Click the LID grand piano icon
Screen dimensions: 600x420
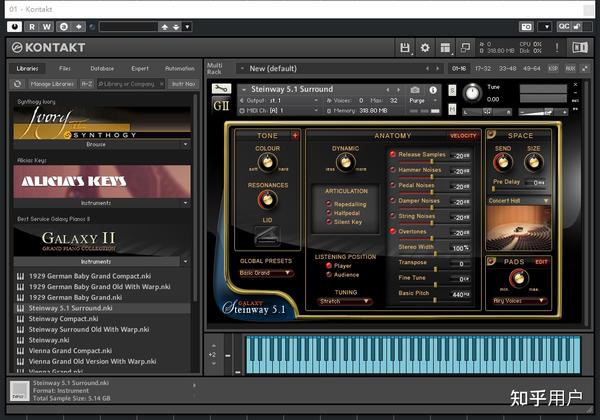pyautogui.click(x=267, y=236)
